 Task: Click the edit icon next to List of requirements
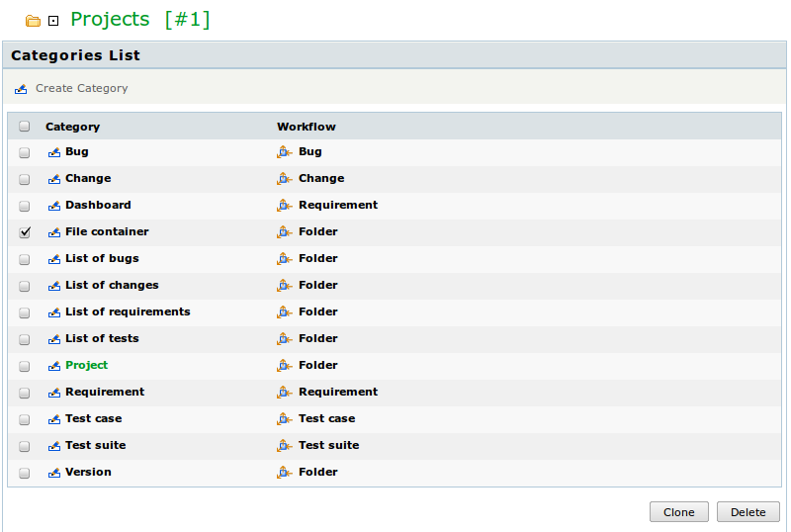(x=54, y=312)
